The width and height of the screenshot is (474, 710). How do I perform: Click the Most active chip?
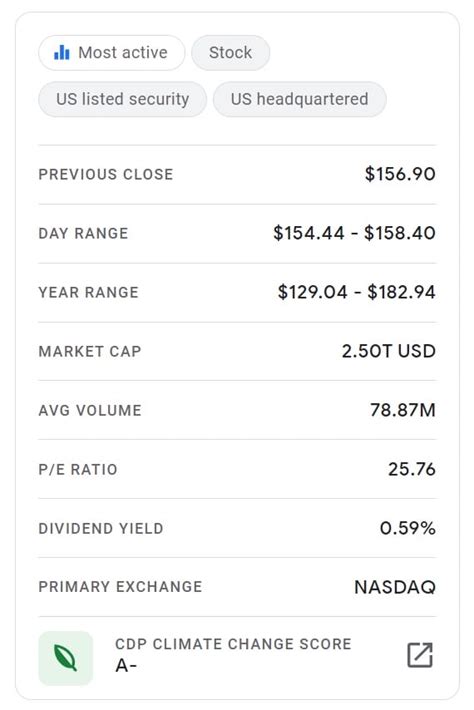click(111, 53)
